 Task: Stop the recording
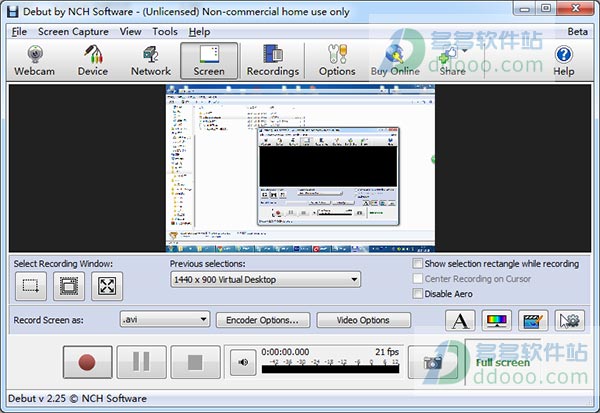click(x=195, y=362)
